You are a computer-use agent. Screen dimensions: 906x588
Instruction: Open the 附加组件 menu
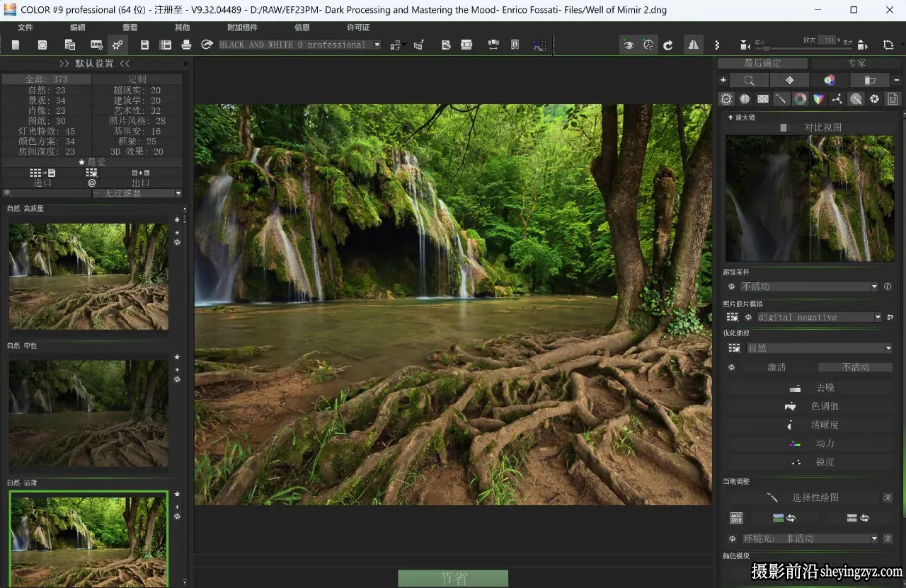pyautogui.click(x=242, y=27)
